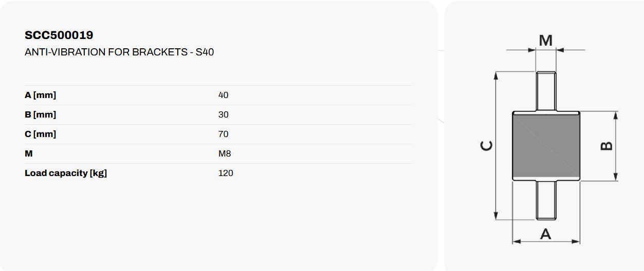
Task: Click the C dimension label on diagram
Action: pos(486,146)
